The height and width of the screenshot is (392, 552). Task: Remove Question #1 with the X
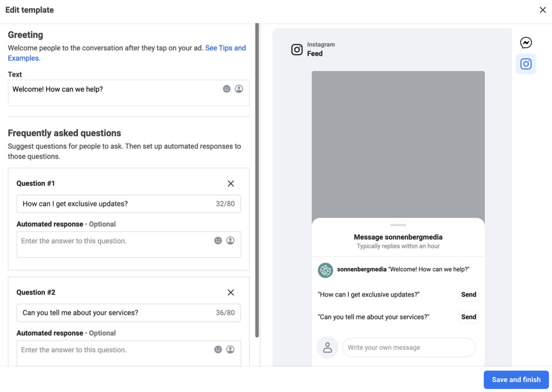231,183
